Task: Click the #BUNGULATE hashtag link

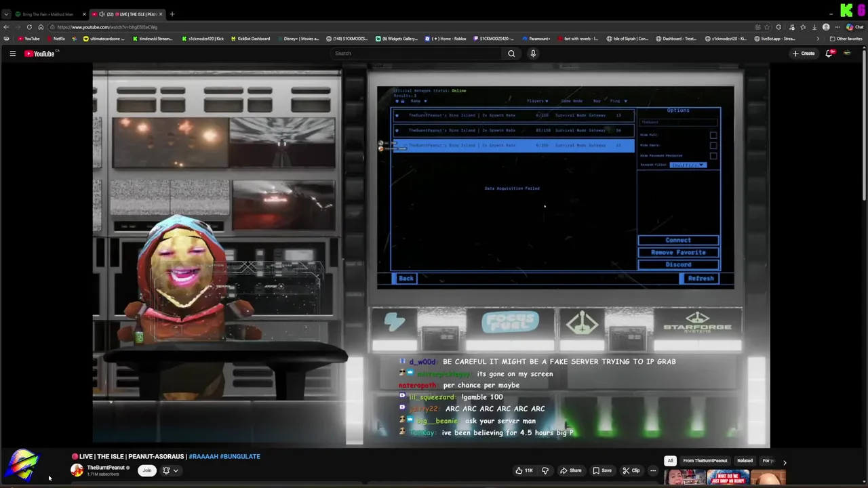Action: 240,457
